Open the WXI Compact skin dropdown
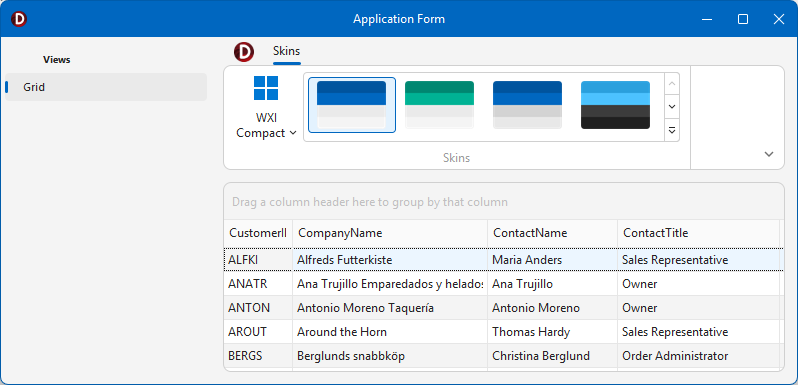Viewport: 798px width, 385px height. click(x=267, y=126)
